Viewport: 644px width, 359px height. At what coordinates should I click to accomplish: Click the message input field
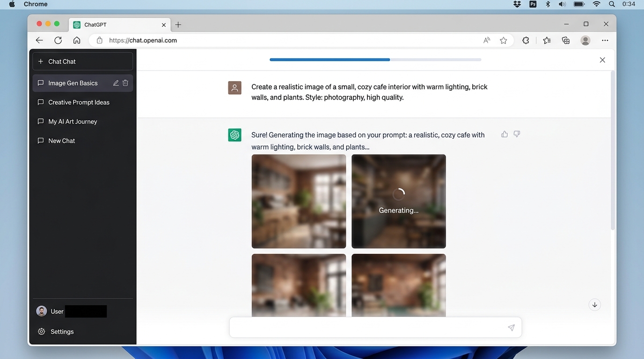tap(367, 328)
